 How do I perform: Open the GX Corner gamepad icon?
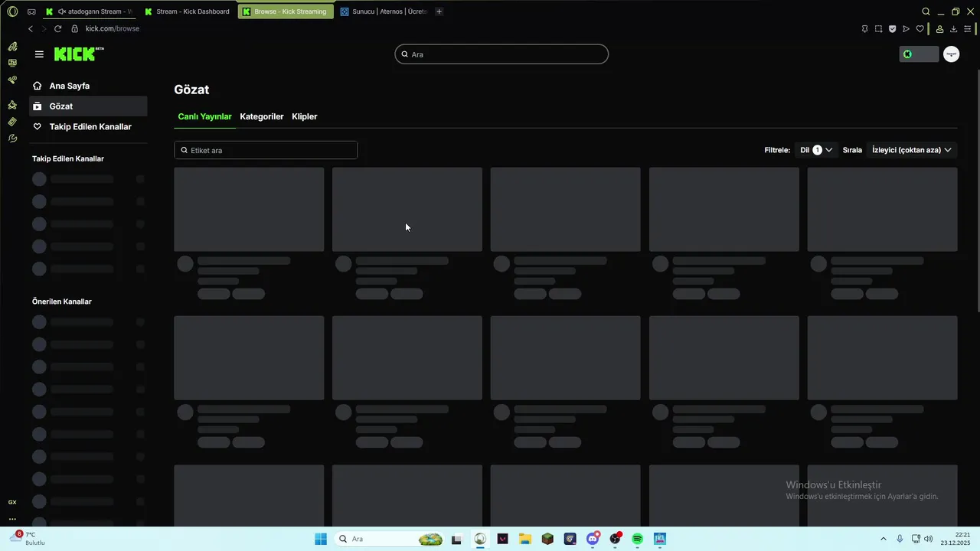pyautogui.click(x=31, y=11)
